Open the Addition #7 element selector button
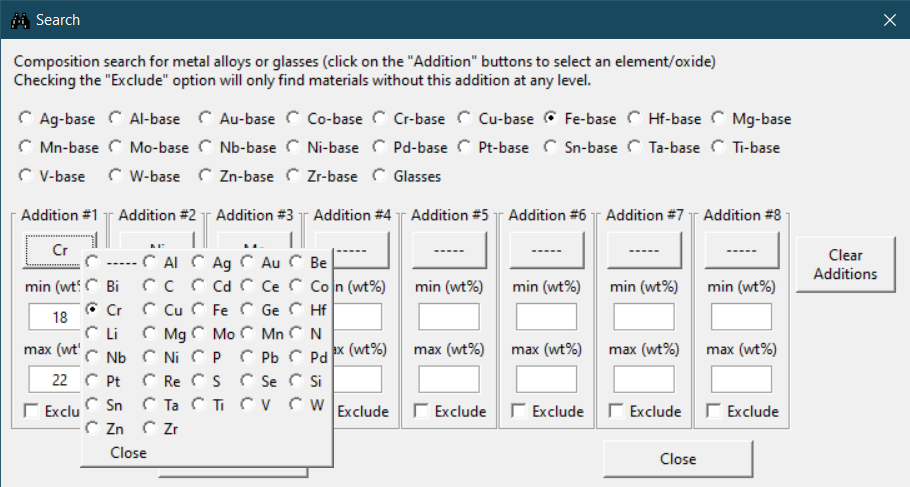This screenshot has width=910, height=487. [x=644, y=249]
